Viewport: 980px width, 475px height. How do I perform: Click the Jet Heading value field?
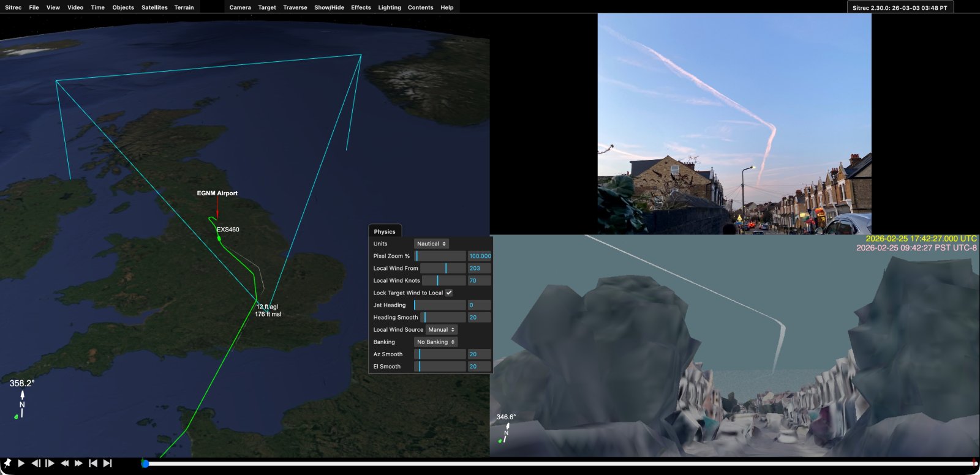(479, 305)
